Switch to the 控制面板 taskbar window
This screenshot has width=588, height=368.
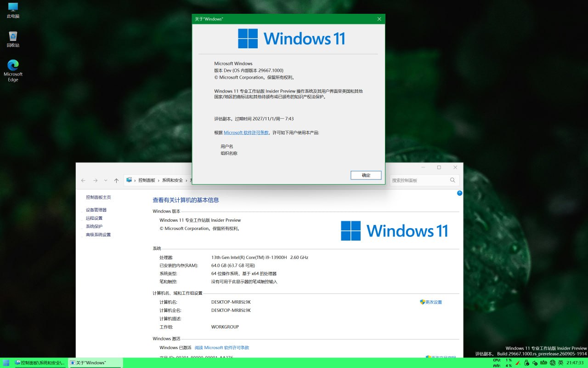(x=40, y=363)
